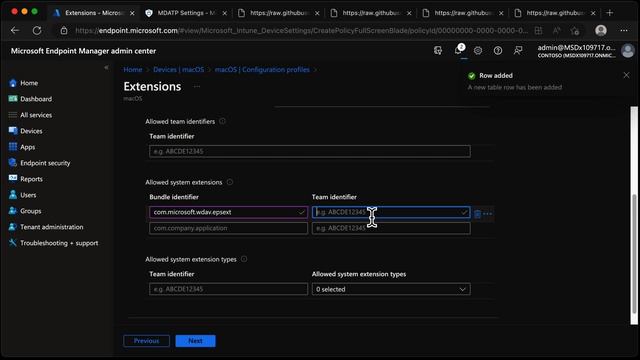Go to the Home breadcrumb
Viewport: 640px width, 360px height.
(133, 70)
